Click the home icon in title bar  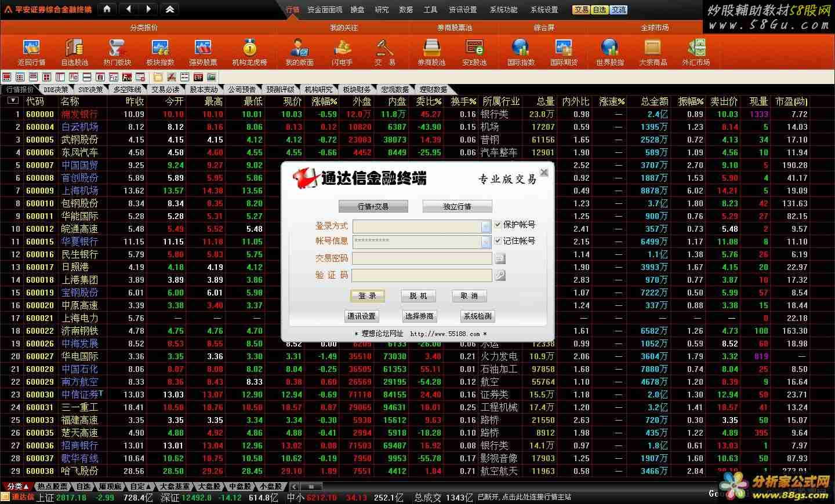click(107, 9)
